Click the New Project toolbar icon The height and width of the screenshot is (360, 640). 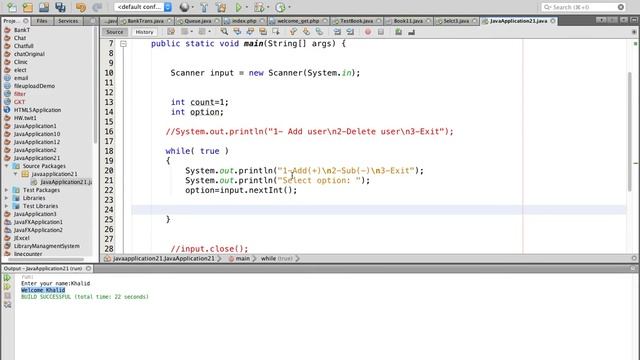28,7
